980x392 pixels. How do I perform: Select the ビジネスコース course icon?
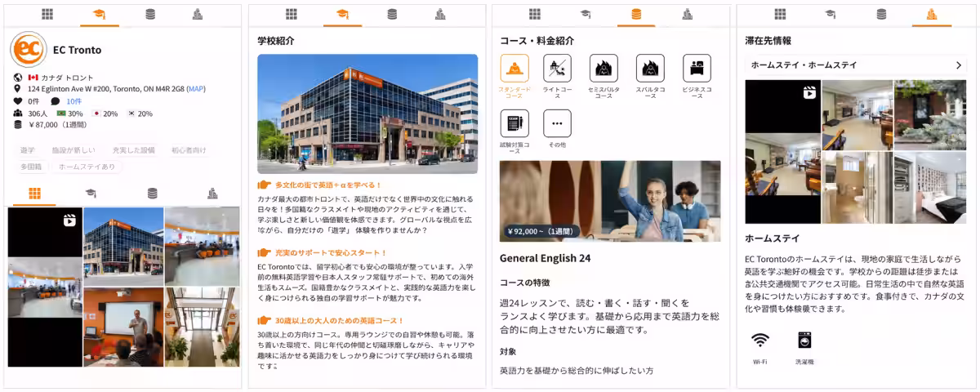(697, 69)
